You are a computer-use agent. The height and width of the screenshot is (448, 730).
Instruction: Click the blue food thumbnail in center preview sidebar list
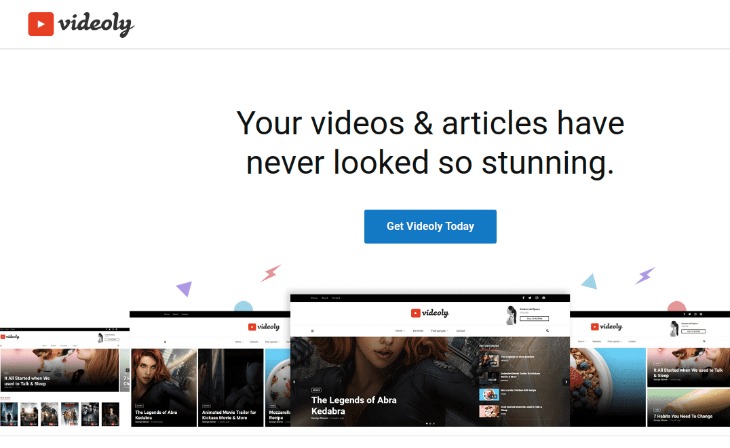coord(489,395)
